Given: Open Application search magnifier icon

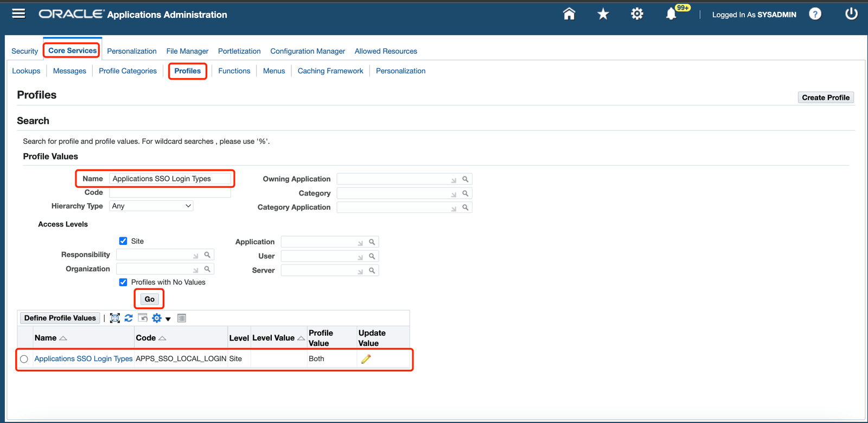Looking at the screenshot, I should coord(372,242).
